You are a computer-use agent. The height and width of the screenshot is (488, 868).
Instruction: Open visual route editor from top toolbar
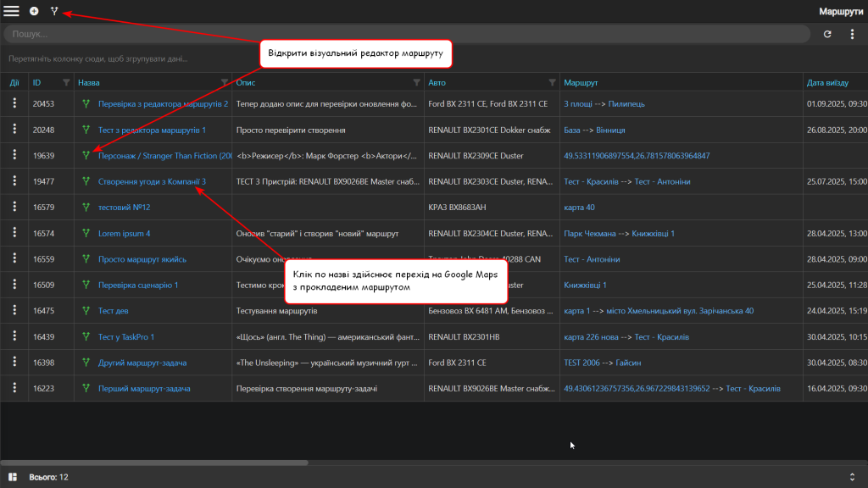pyautogui.click(x=54, y=11)
